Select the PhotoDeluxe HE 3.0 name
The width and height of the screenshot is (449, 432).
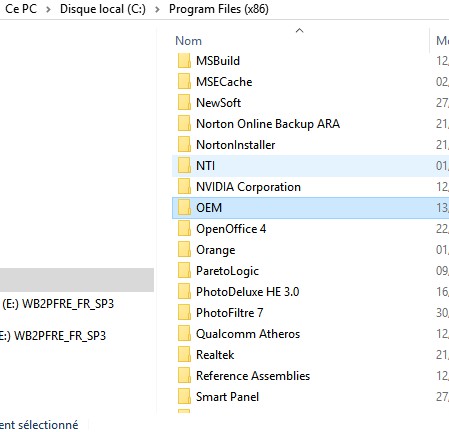[248, 292]
